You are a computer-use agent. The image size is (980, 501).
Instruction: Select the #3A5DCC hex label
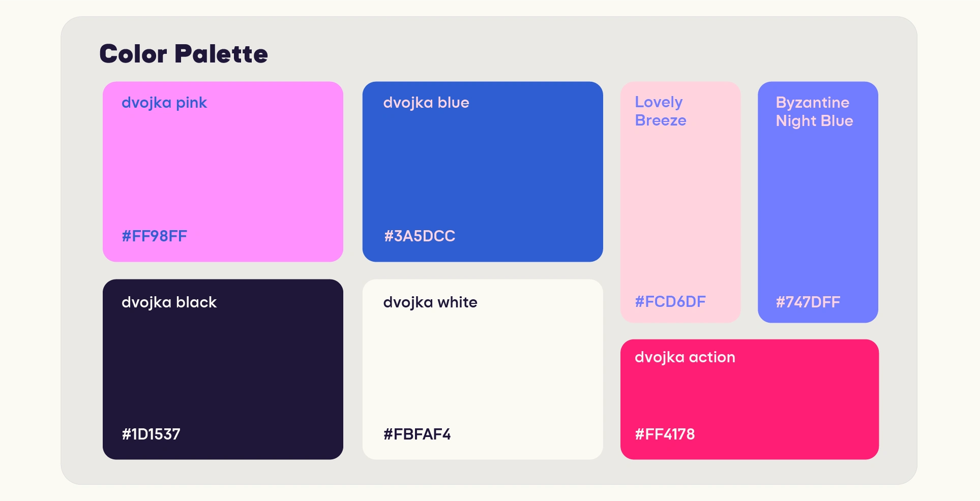pyautogui.click(x=420, y=236)
